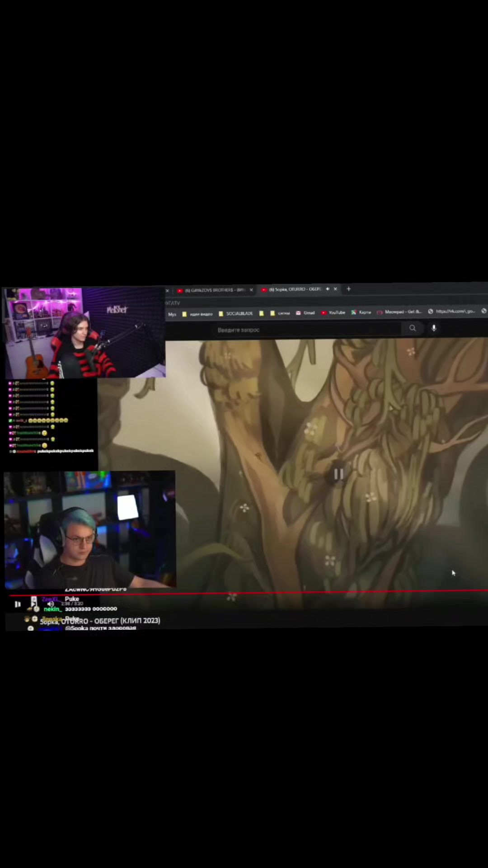The width and height of the screenshot is (488, 868).
Task: Close the Sopka, OTURRO tab
Action: 335,289
